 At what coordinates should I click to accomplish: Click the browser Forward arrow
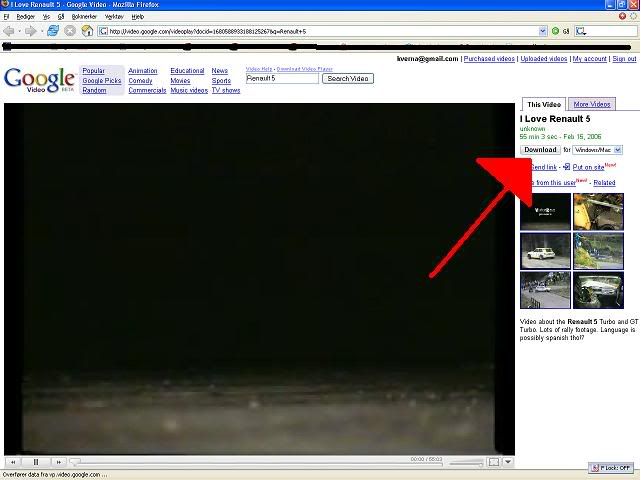pos(30,31)
